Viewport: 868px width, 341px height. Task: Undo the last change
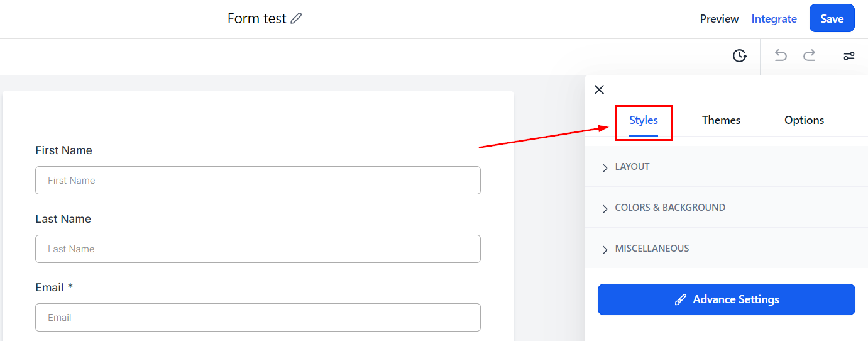point(781,56)
